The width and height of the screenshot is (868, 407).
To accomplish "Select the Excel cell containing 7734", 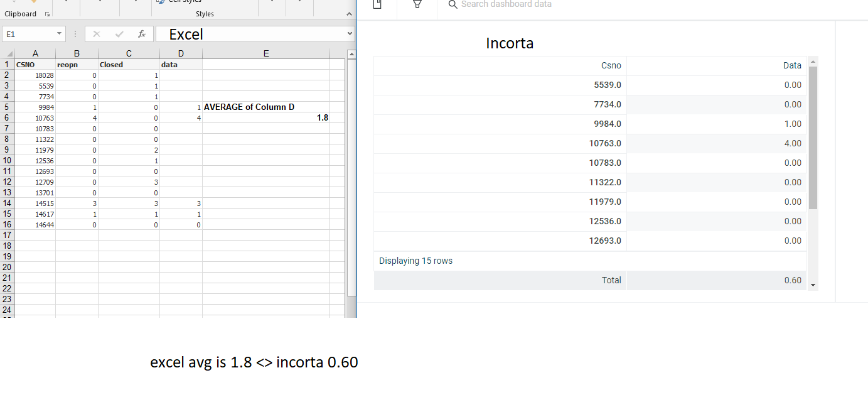I will (x=35, y=96).
